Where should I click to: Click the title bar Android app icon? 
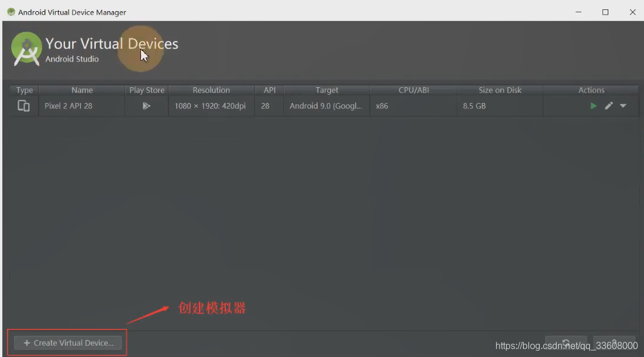[x=11, y=12]
